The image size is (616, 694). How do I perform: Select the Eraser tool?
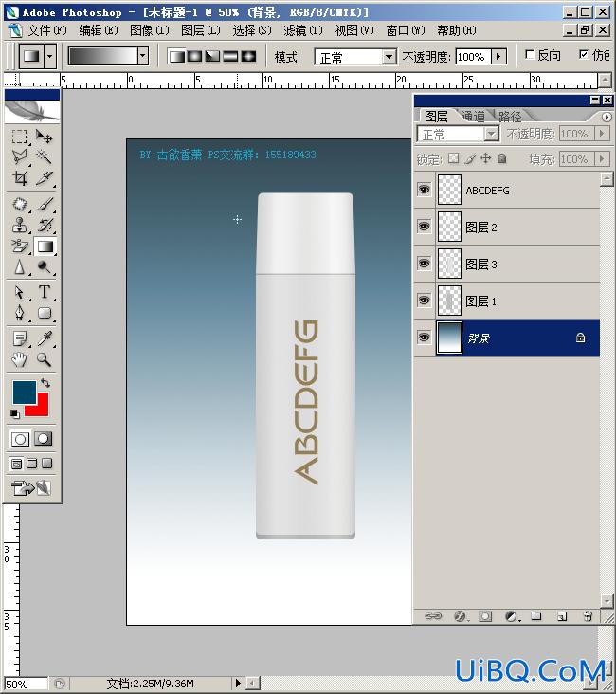[x=20, y=247]
